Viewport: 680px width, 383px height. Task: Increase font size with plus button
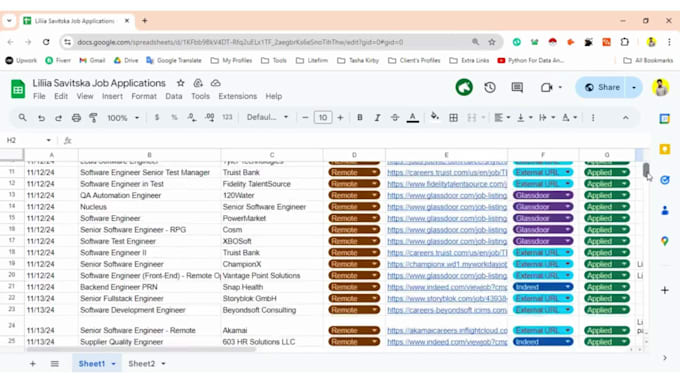[x=340, y=118]
